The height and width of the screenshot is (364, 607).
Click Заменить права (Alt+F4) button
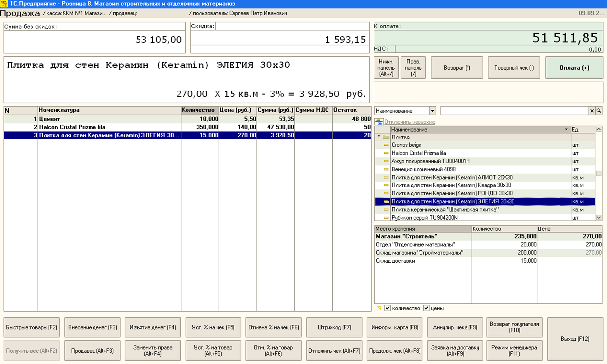click(x=153, y=351)
